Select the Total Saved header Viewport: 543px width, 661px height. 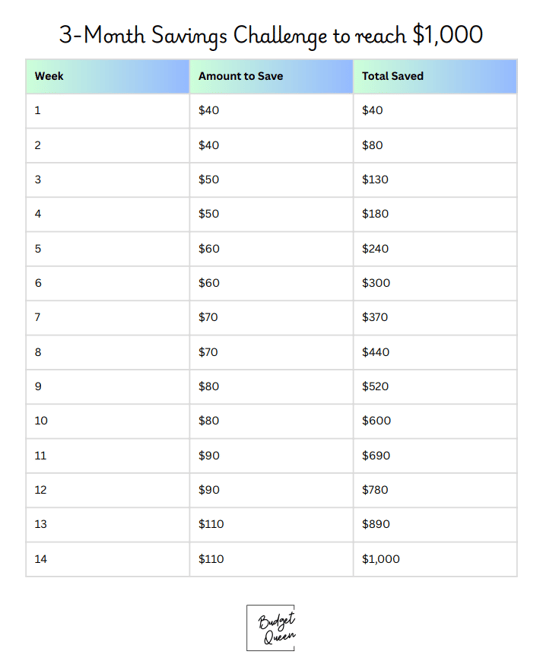point(435,76)
